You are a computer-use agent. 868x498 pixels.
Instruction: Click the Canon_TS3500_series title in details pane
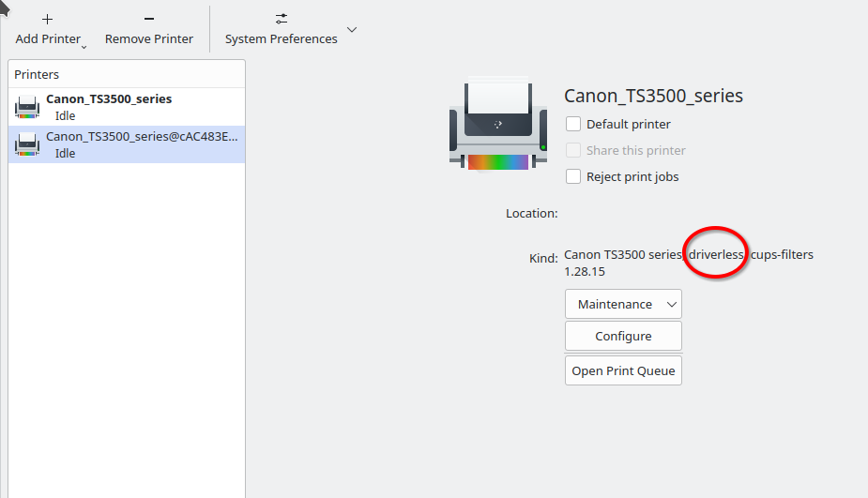653,96
